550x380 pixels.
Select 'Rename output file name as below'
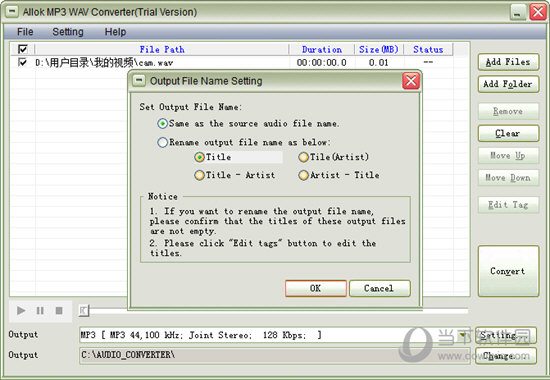244,142
